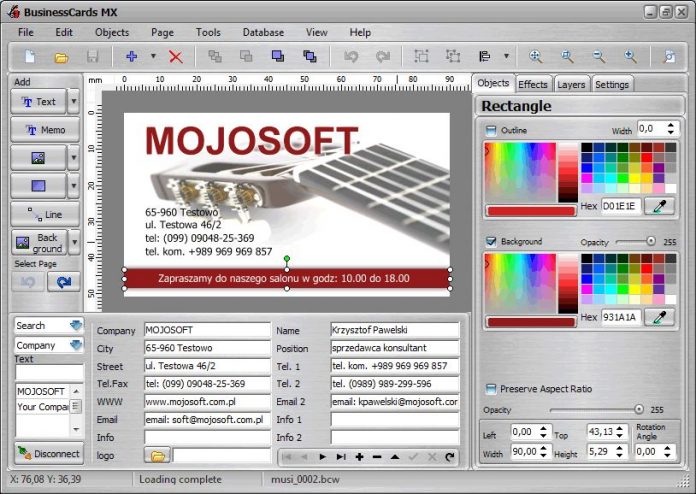Click the add database record plus icon
Viewport: 696px width, 494px height.
point(359,457)
